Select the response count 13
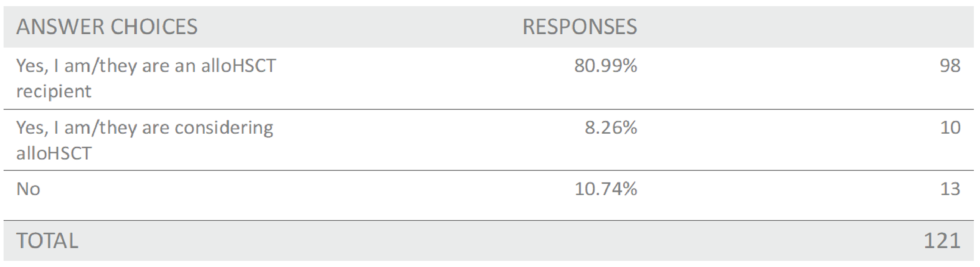This screenshot has height=267, width=980. [950, 189]
